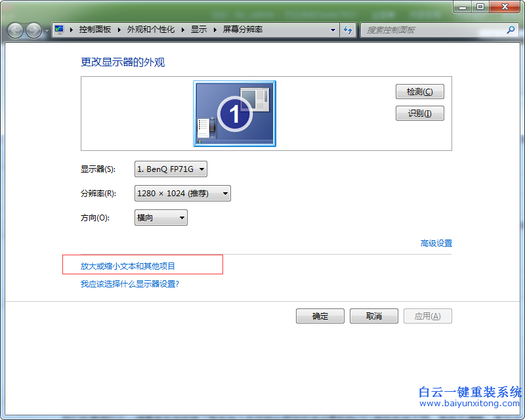Open the 分辨率 resolution dropdown
This screenshot has width=525, height=420.
coord(182,193)
